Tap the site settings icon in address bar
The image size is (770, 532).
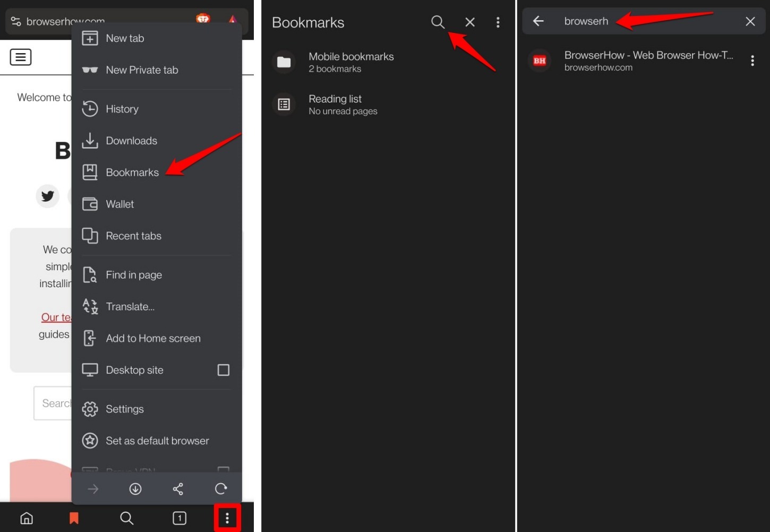pos(16,21)
